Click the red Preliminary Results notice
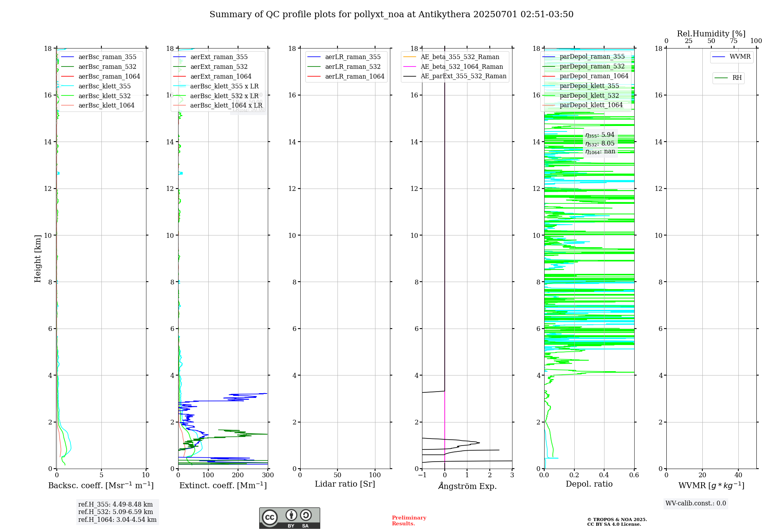The width and height of the screenshot is (783, 532). coord(409,521)
